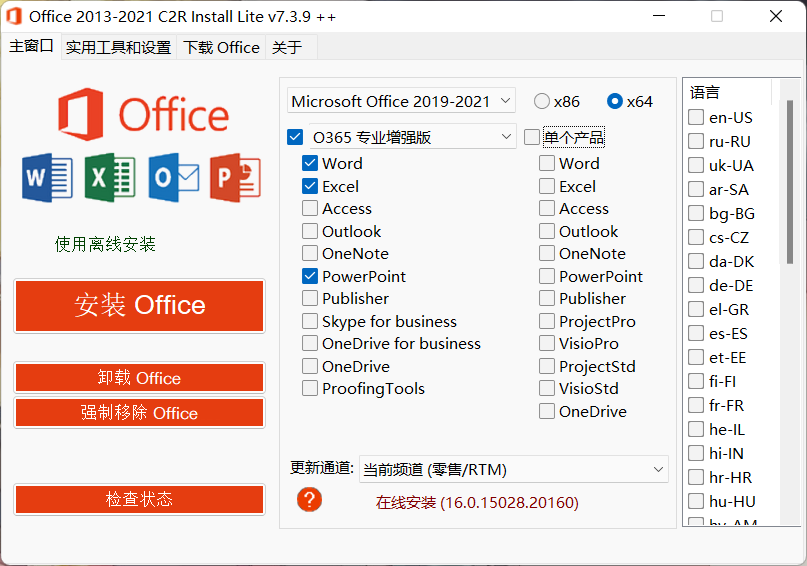Check OneDrive for business
Viewport: 807px width, 566px height.
point(310,343)
